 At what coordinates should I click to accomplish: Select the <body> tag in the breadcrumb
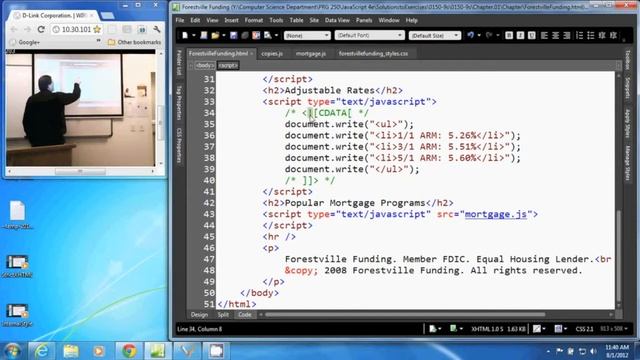pos(204,65)
